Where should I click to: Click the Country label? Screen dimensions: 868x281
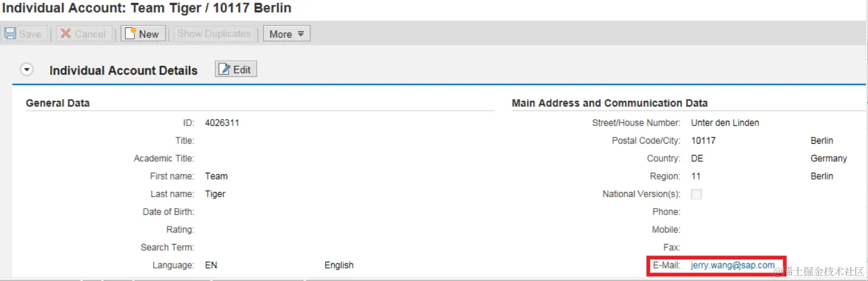click(x=664, y=158)
